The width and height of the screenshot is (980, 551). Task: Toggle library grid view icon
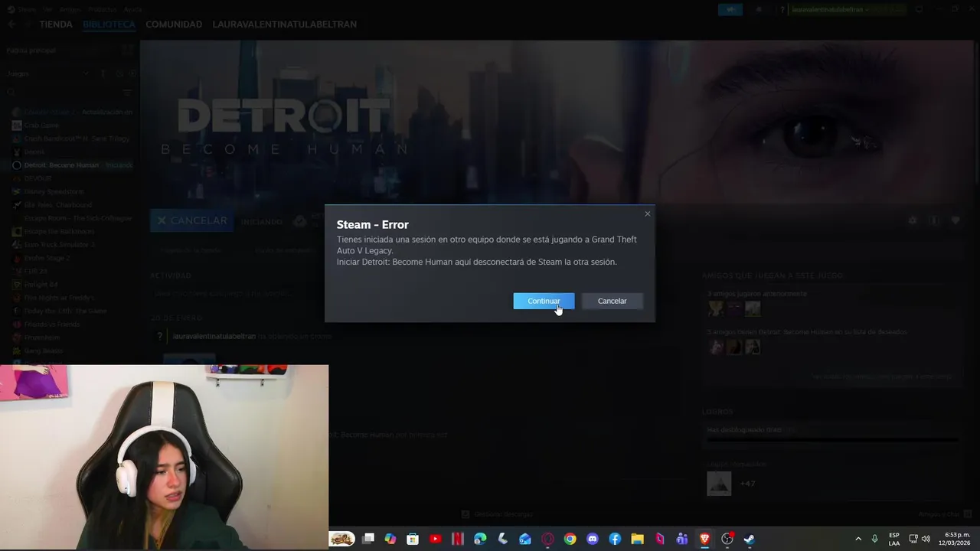point(127,50)
